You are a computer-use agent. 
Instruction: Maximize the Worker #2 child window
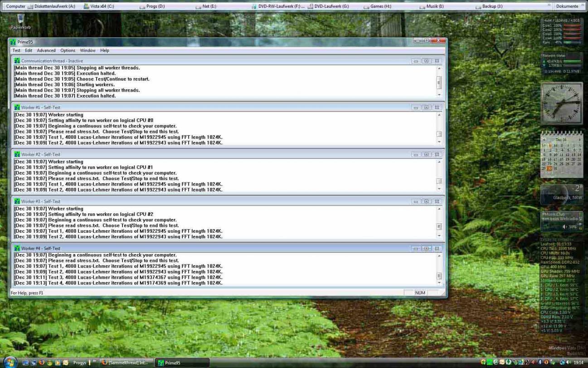(427, 155)
